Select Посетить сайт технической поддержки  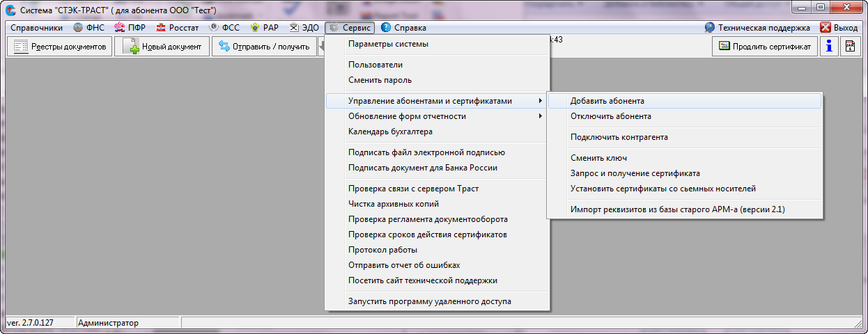click(437, 280)
